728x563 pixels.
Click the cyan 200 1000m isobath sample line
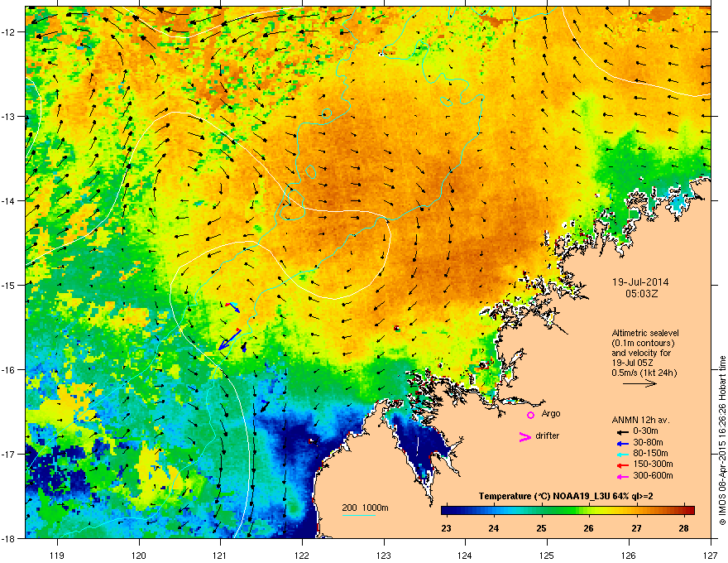pos(359,516)
